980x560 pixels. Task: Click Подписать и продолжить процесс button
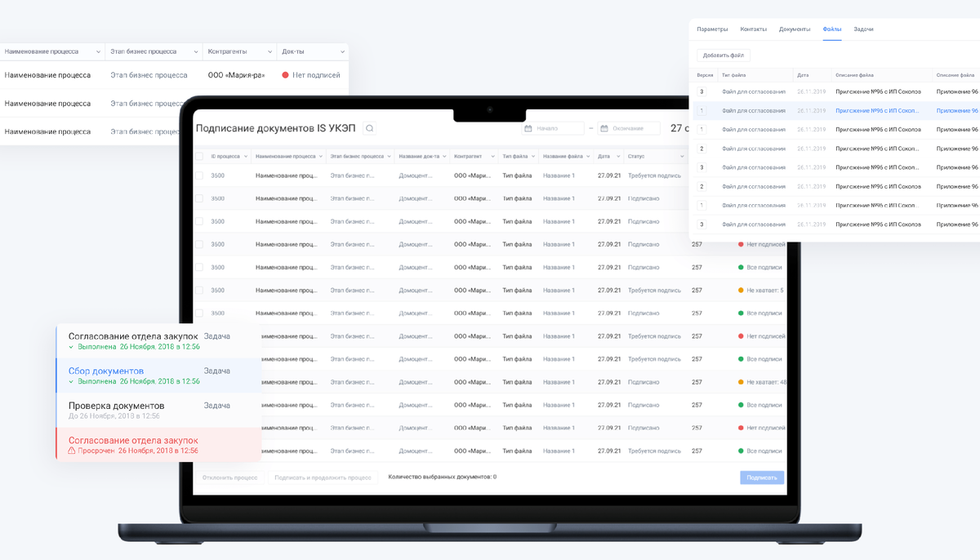[x=323, y=478]
